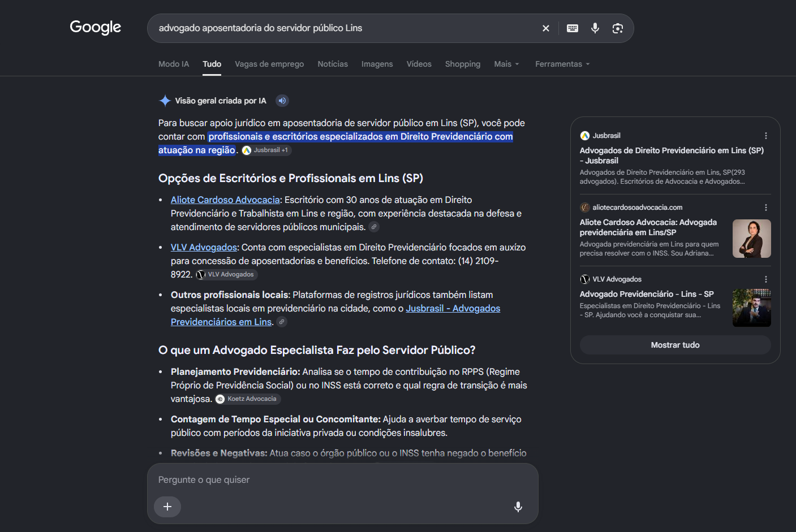Image resolution: width=796 pixels, height=532 pixels.
Task: Focus the Pergunte o que quiser field
Action: click(x=342, y=480)
